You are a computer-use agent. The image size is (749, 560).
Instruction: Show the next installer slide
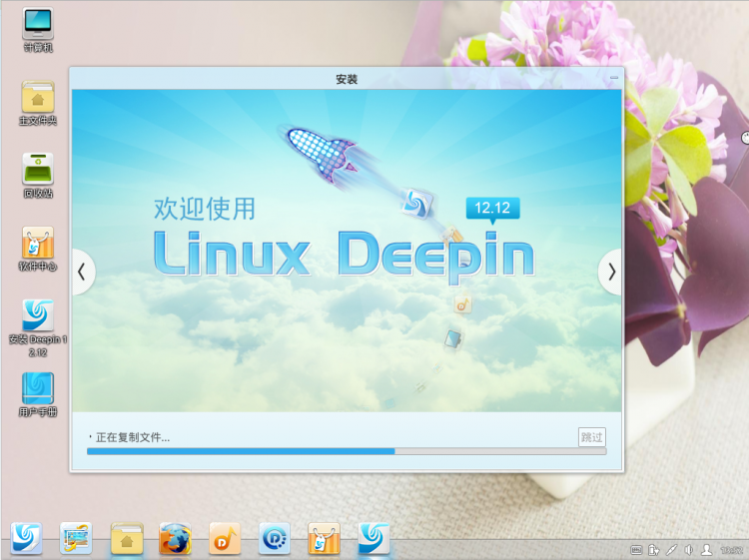[x=611, y=273]
